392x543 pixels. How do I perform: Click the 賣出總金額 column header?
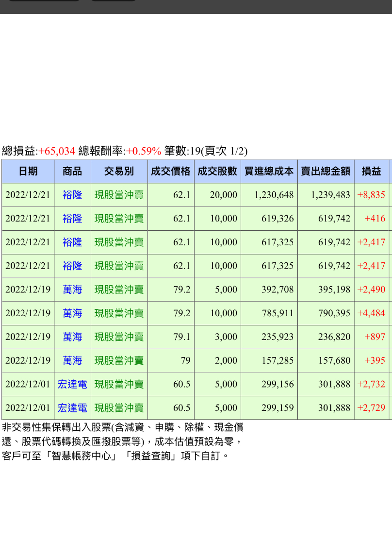(326, 171)
